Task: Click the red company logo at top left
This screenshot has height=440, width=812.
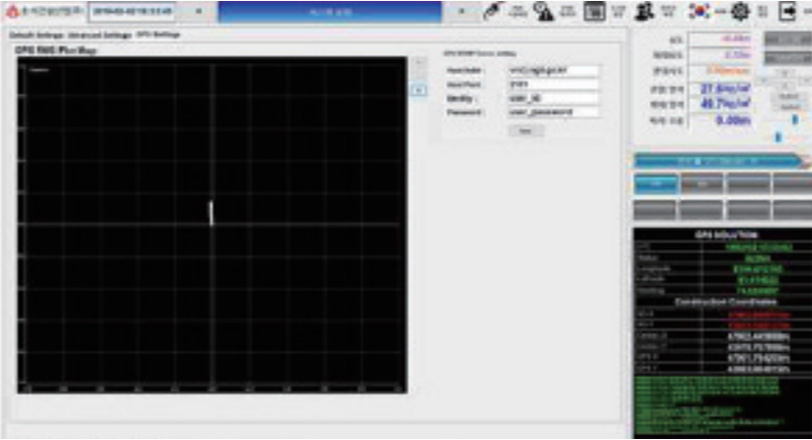Action: (x=11, y=11)
